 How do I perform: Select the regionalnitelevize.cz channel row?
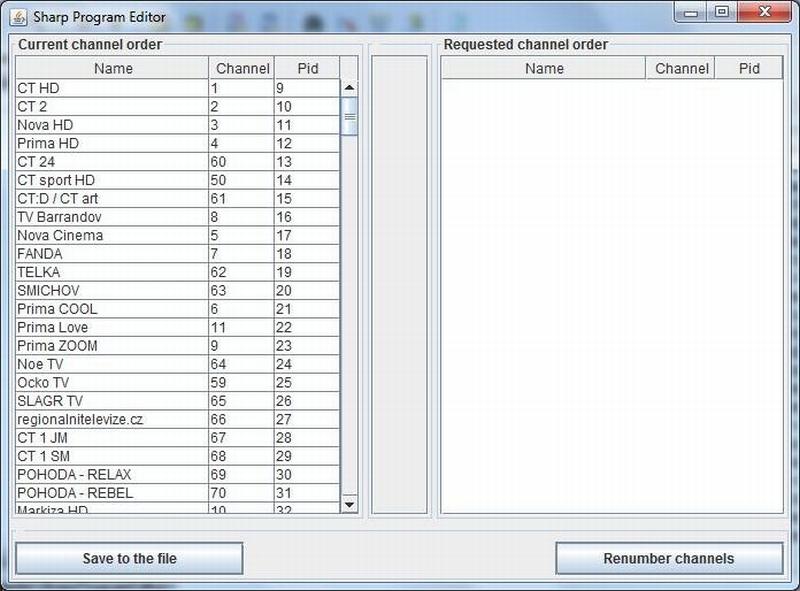110,420
